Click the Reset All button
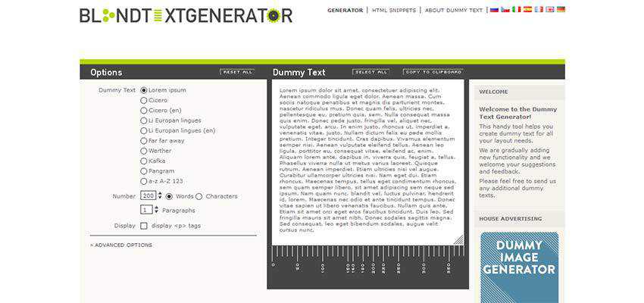Screen dimensions: 644x303 click(x=237, y=72)
